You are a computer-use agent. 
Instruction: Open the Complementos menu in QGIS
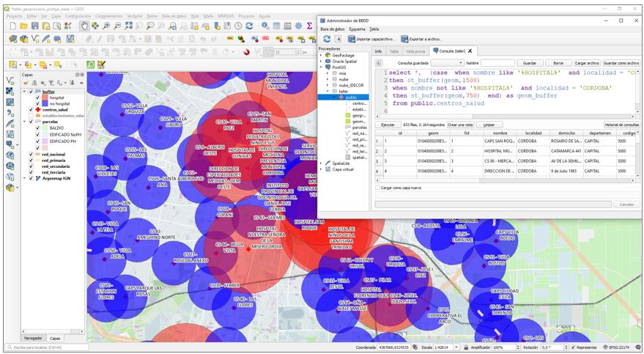(x=109, y=16)
